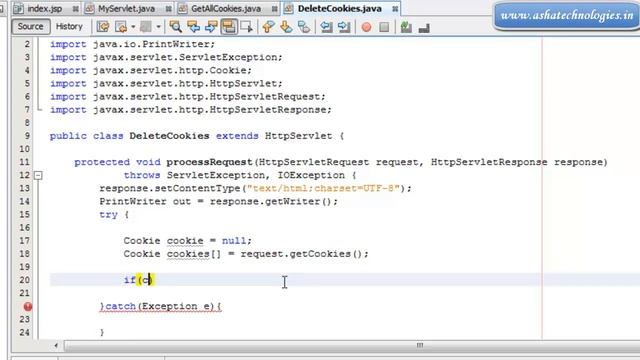Toggle Rectangular Selection mode
Image resolution: width=640 pixels, height=360 pixels.
(x=247, y=27)
